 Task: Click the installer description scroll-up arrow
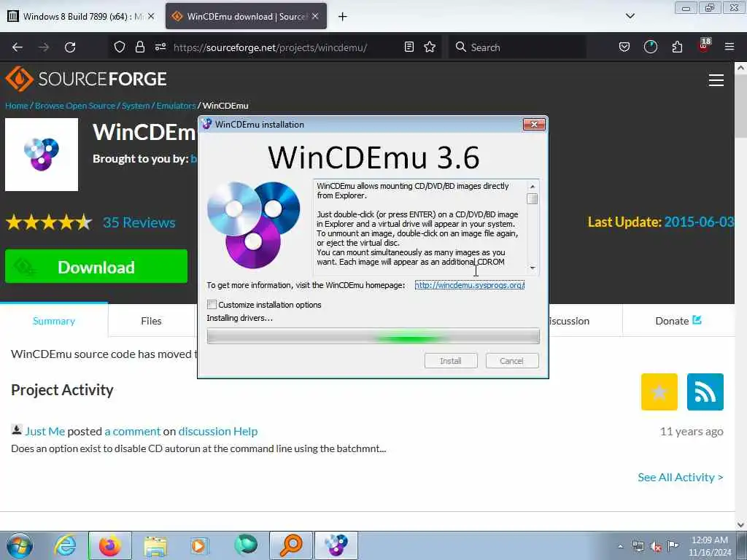tap(533, 186)
